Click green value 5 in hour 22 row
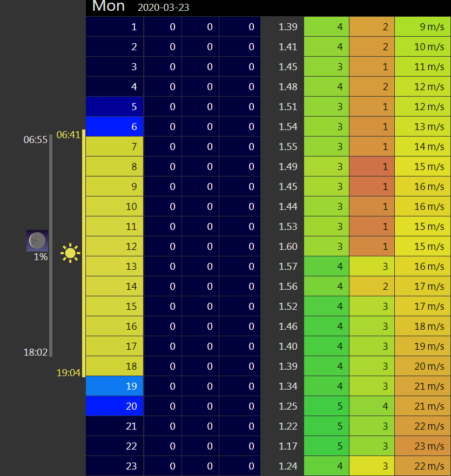The image size is (451, 476). coord(326,446)
